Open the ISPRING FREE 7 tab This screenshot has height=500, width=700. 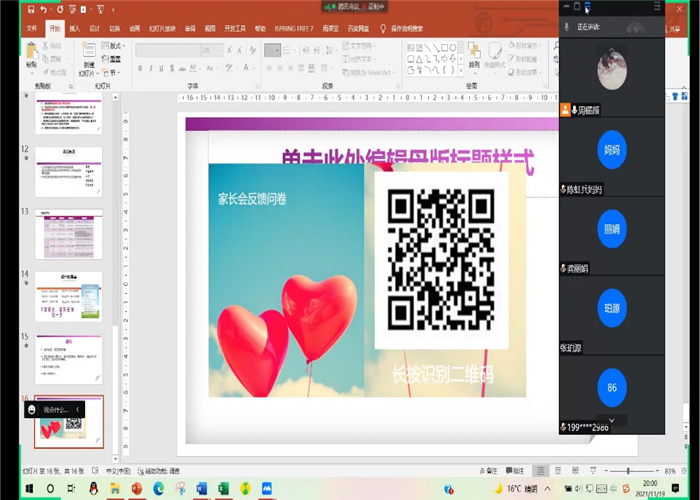click(x=294, y=29)
